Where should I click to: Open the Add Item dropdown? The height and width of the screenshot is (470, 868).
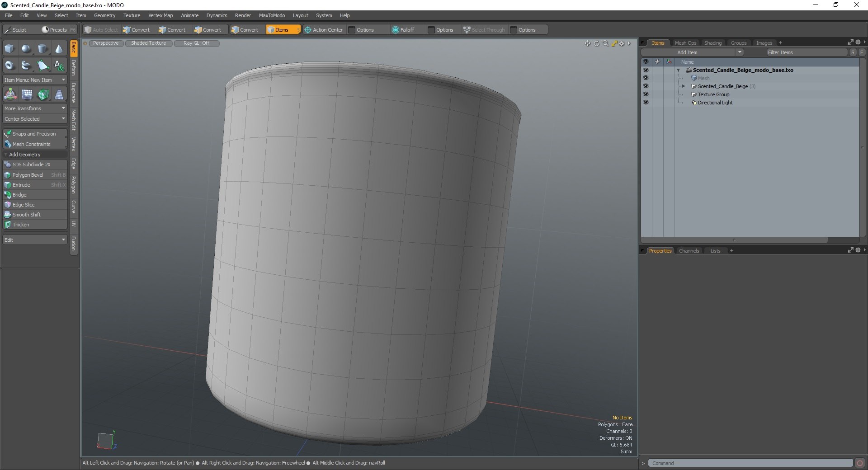tap(692, 52)
